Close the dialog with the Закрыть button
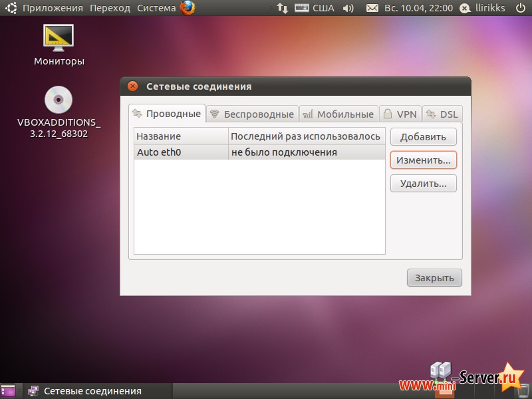The image size is (532, 399). coord(434,277)
